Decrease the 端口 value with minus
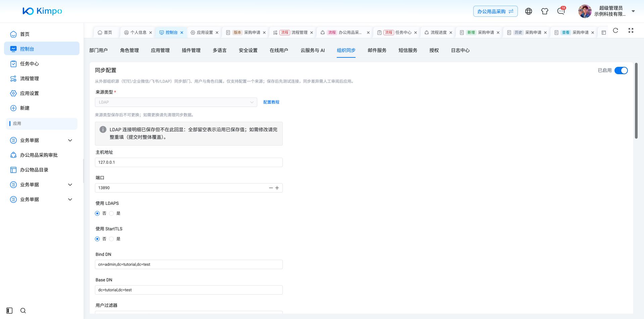 coord(271,188)
